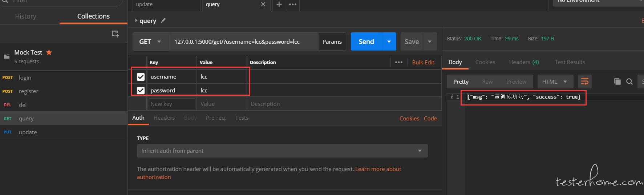Click the Mock Test favorite star
Viewport: 644px width, 195px height.
click(x=49, y=52)
